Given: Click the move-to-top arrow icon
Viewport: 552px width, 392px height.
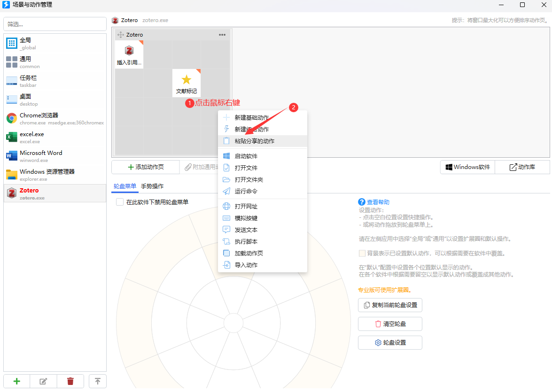Looking at the screenshot, I should coord(98,382).
